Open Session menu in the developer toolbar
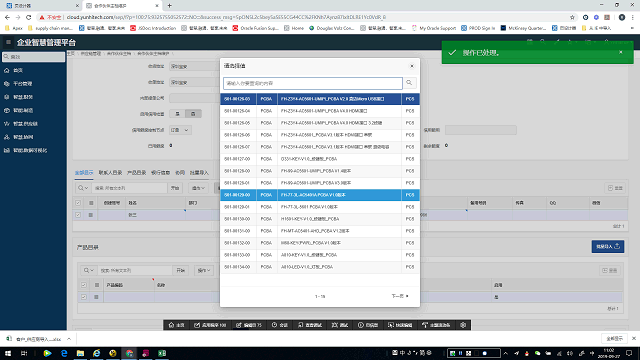 (x=280, y=325)
